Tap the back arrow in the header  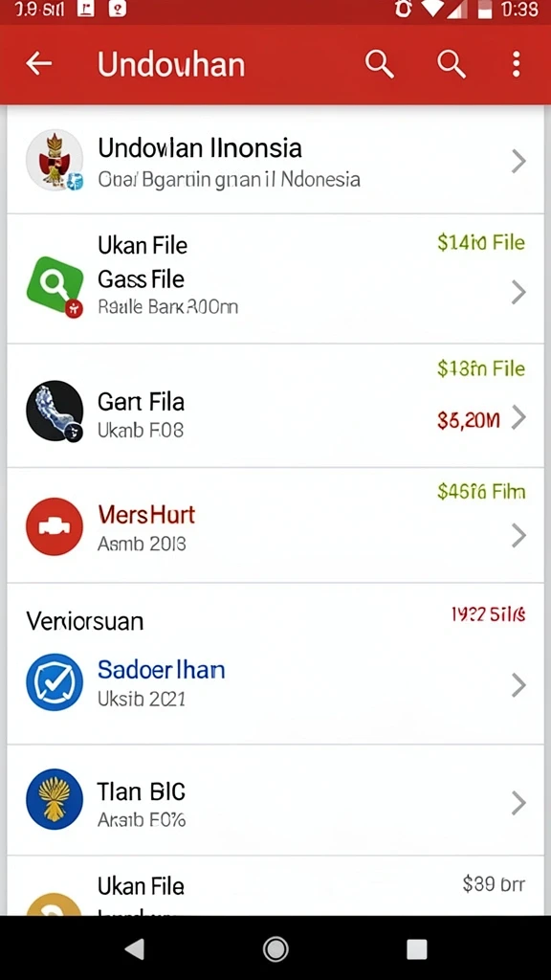point(38,63)
